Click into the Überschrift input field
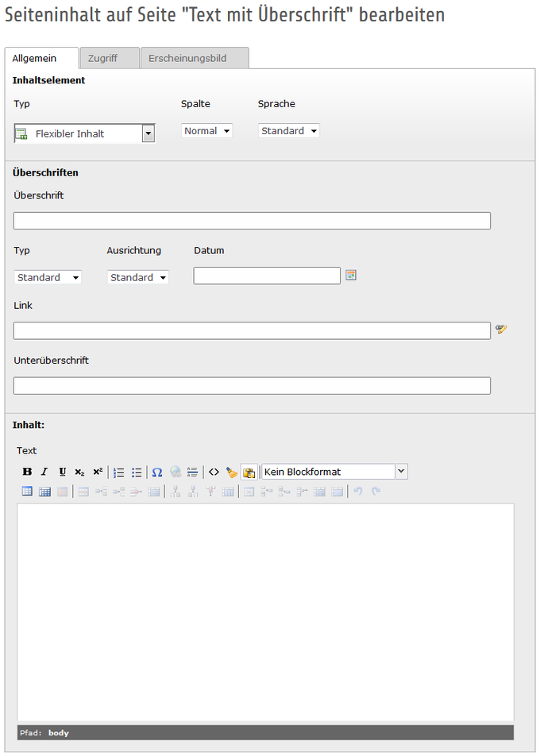The height and width of the screenshot is (756, 540). (x=252, y=221)
